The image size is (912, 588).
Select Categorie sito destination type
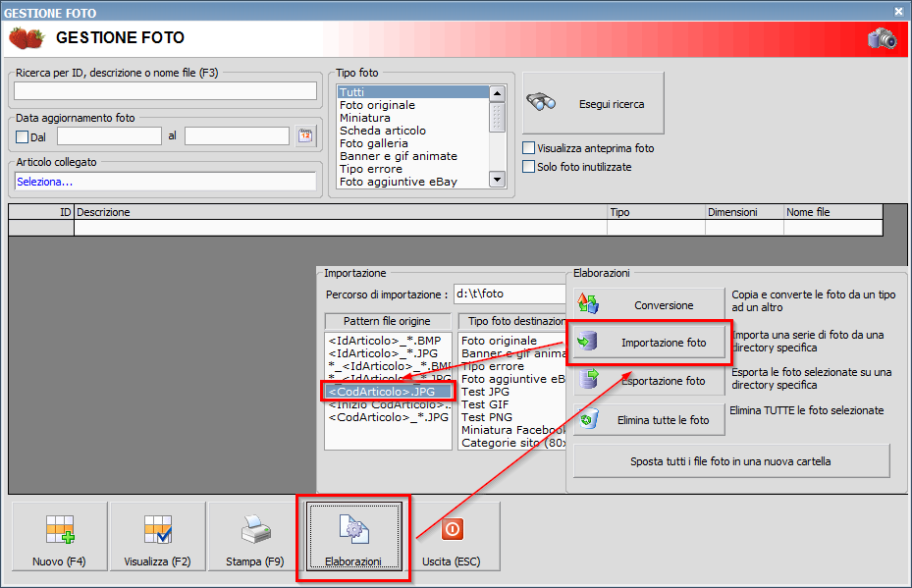[512, 443]
